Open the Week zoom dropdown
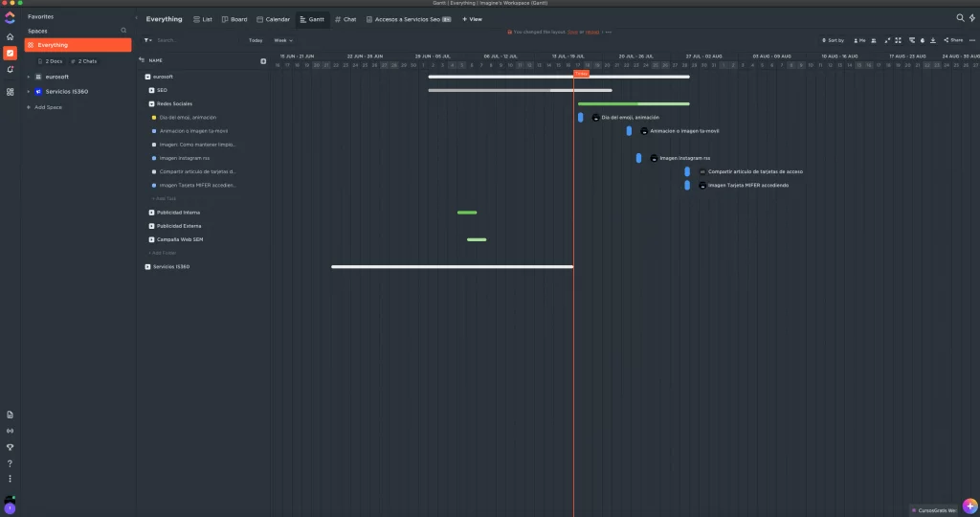980x517 pixels. (x=283, y=40)
